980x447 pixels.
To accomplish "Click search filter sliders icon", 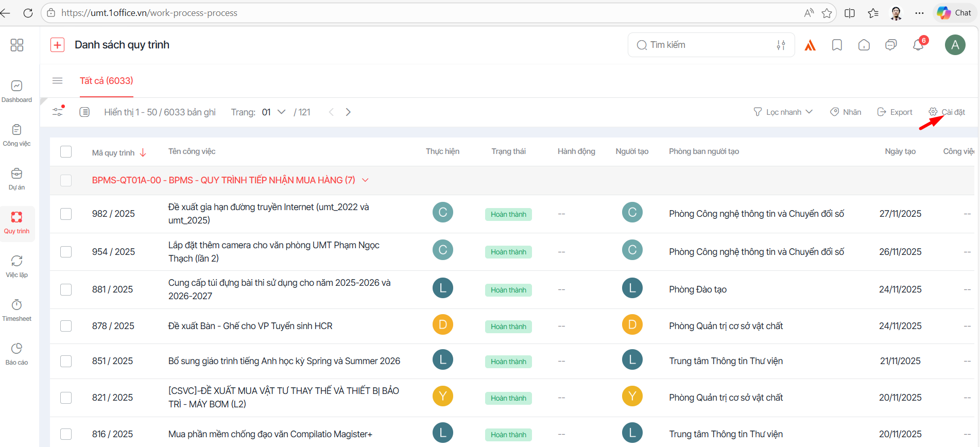I will coord(781,45).
